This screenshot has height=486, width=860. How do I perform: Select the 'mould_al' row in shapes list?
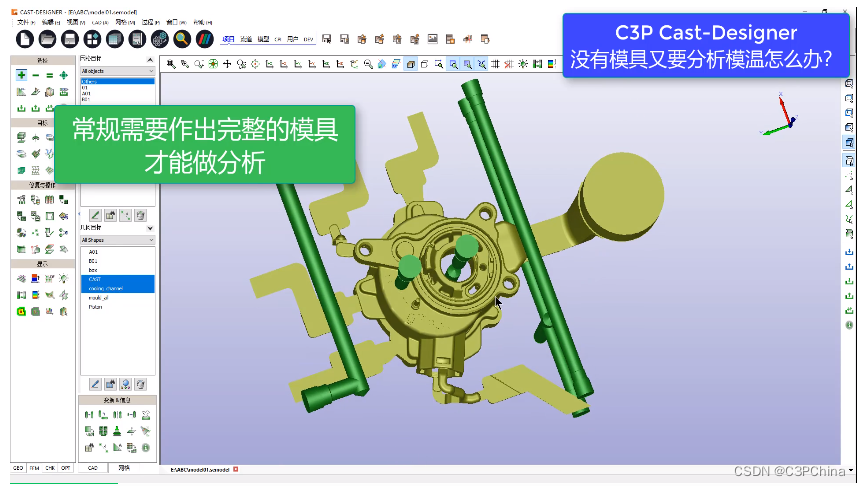click(x=118, y=298)
